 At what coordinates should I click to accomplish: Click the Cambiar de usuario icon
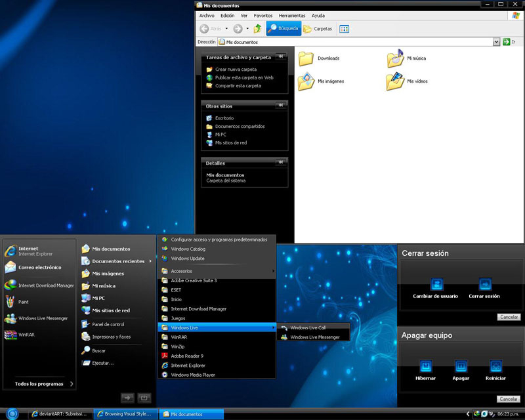point(436,284)
